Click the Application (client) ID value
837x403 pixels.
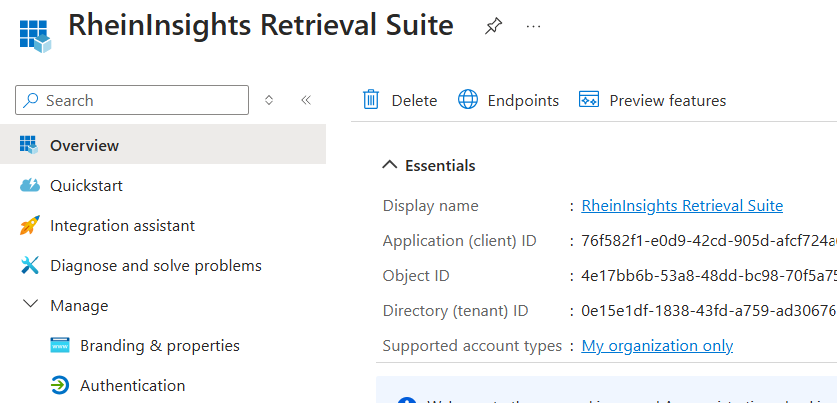[709, 241]
